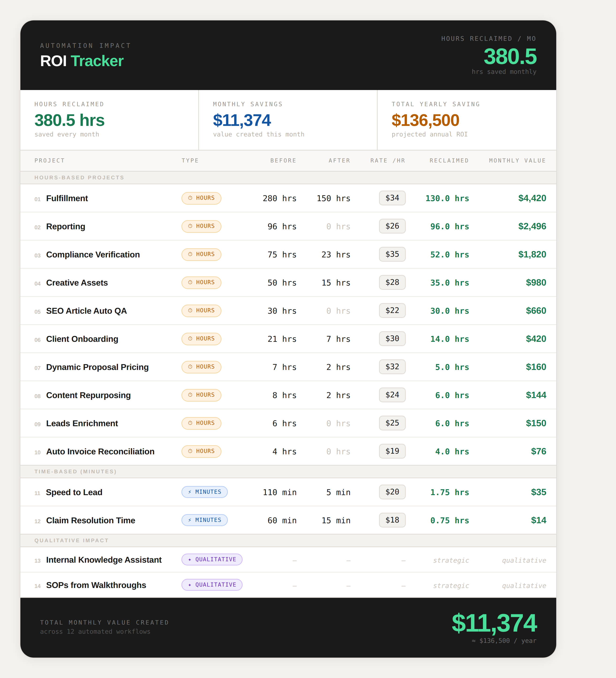Click the $4,420 monthly value

click(532, 198)
